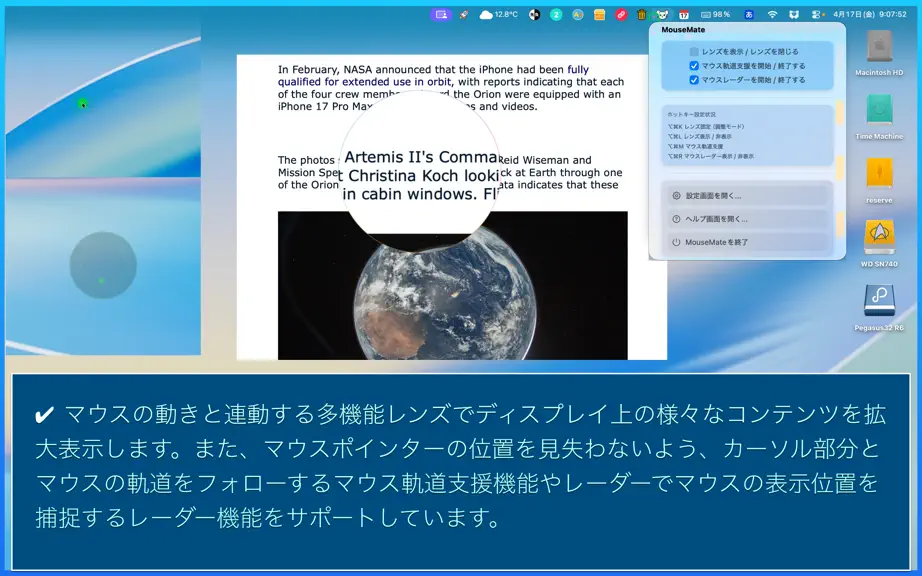This screenshot has width=922, height=576.
Task: Click the battery 98% status item
Action: tap(716, 15)
